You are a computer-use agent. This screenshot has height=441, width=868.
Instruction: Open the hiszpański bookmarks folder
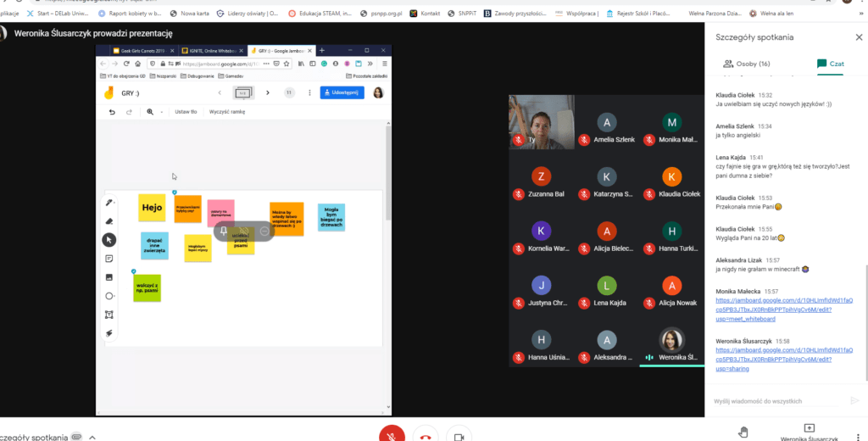(164, 76)
